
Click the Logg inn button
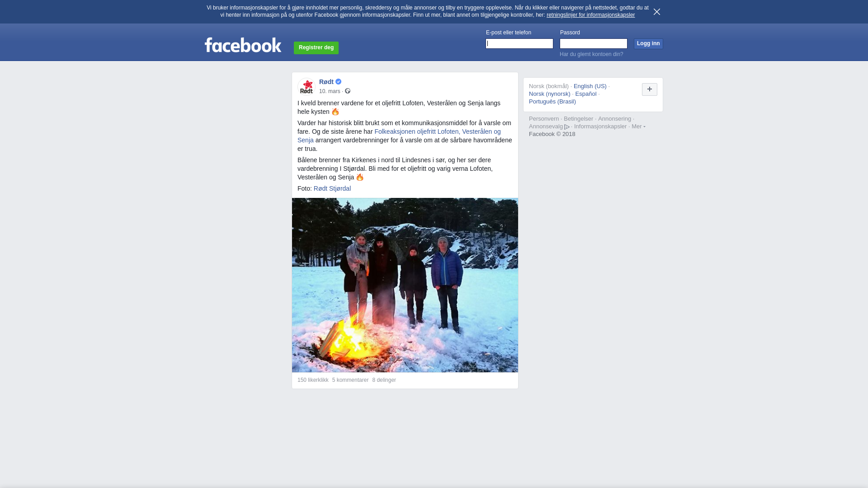[x=648, y=43]
